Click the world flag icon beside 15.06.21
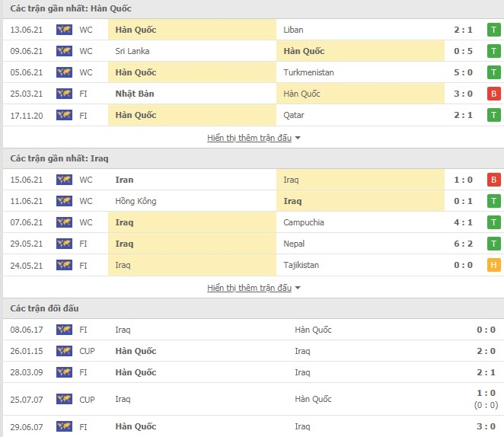 [x=64, y=180]
